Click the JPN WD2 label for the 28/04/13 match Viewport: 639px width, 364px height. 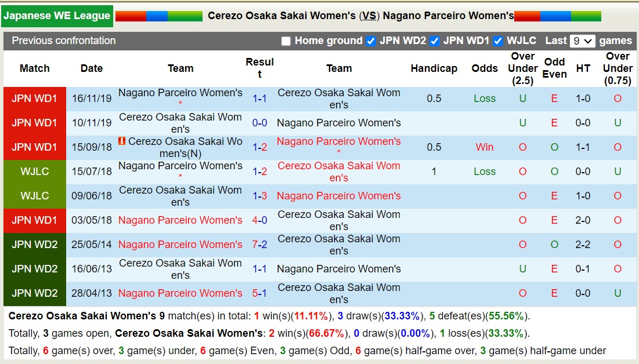click(x=34, y=293)
